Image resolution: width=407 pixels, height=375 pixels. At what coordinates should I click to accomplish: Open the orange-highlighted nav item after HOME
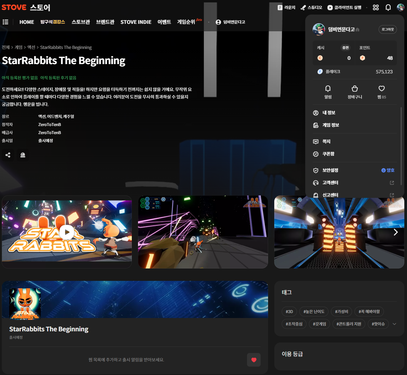tap(52, 22)
